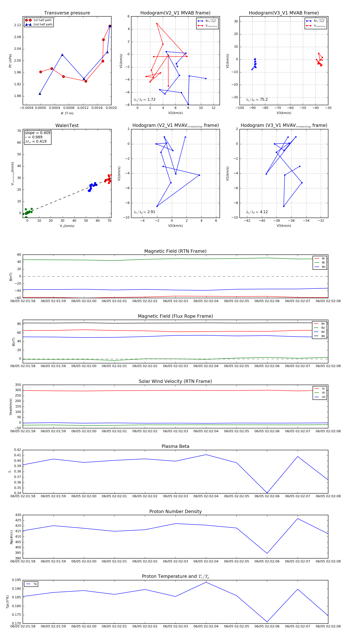Select the "Bt" legend entry
Screen dimensions: 351x644
pos(320,263)
